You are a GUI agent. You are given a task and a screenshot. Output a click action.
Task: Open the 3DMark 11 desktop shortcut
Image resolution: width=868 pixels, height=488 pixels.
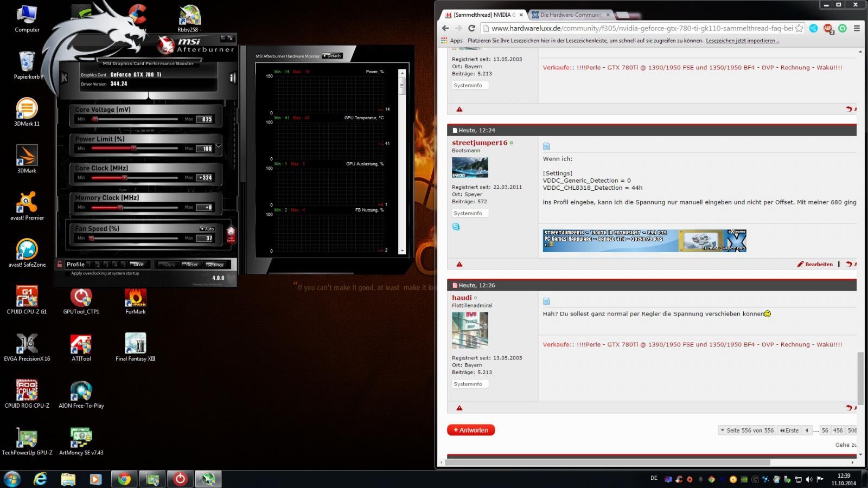click(27, 112)
